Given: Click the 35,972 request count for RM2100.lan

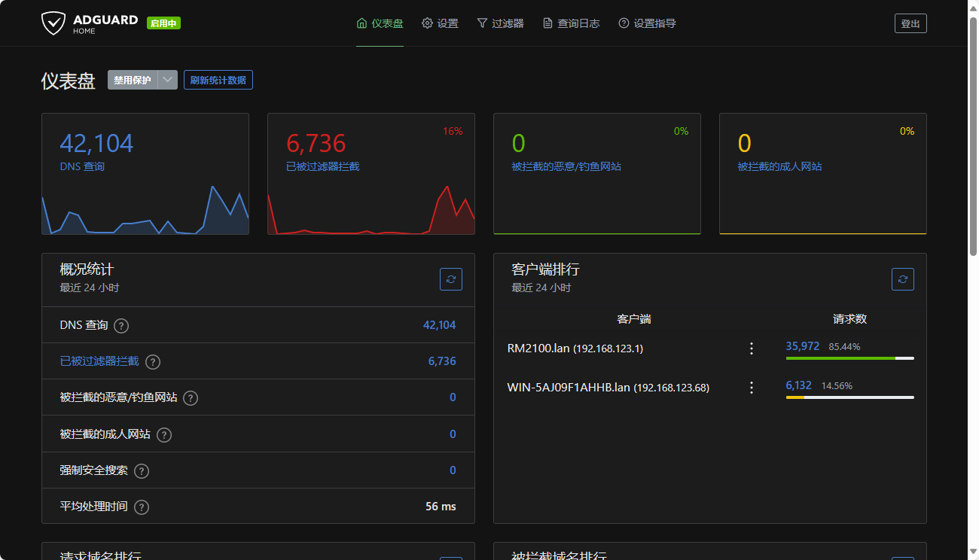Looking at the screenshot, I should [803, 346].
